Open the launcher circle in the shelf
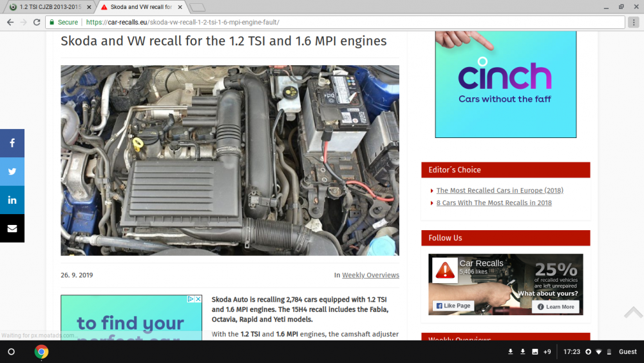644x363 pixels. click(x=12, y=352)
